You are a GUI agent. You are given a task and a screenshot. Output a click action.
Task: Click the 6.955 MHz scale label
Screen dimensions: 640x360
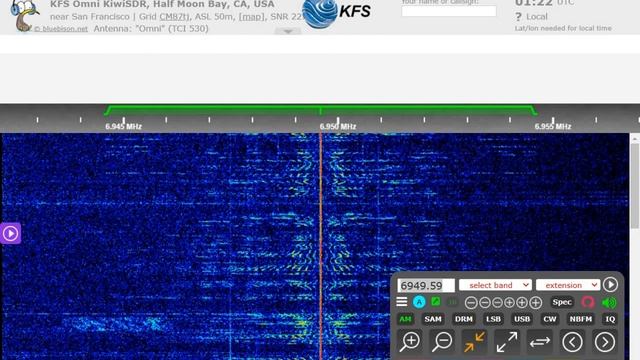click(x=553, y=127)
